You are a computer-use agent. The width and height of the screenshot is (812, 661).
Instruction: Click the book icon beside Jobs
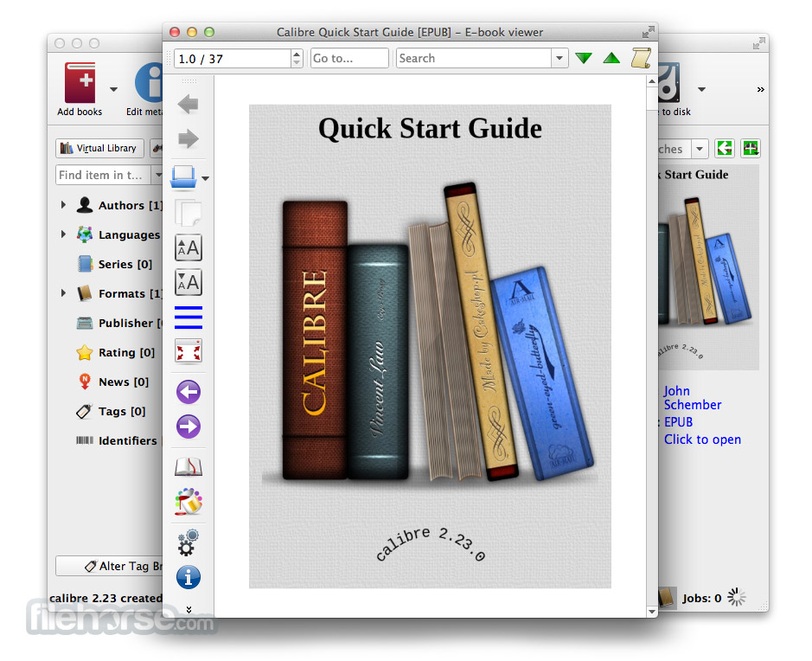pos(667,597)
